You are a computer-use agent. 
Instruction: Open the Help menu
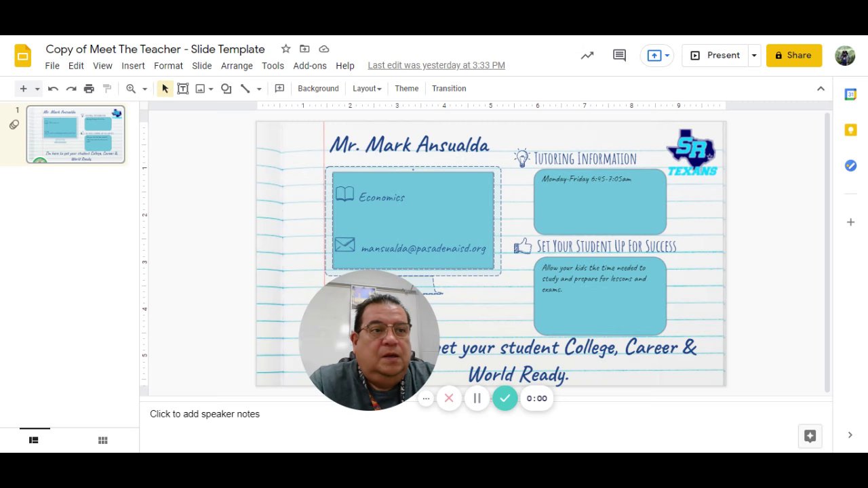coord(345,66)
